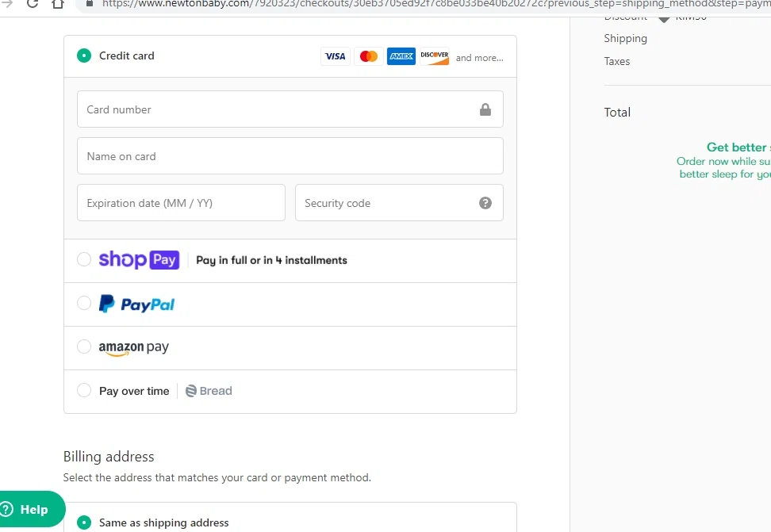Click the American Express logo
The width and height of the screenshot is (771, 532).
click(401, 56)
